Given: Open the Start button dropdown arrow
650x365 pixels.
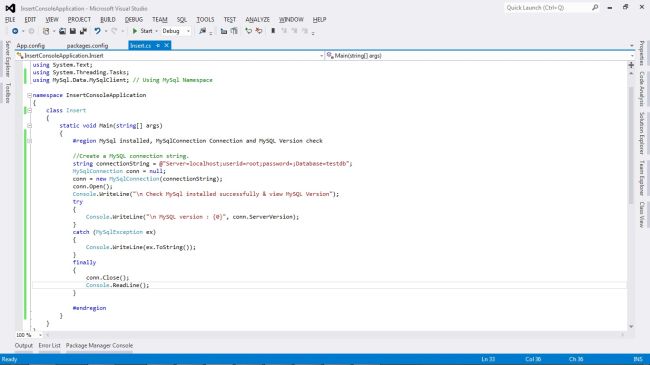Looking at the screenshot, I should tap(156, 31).
